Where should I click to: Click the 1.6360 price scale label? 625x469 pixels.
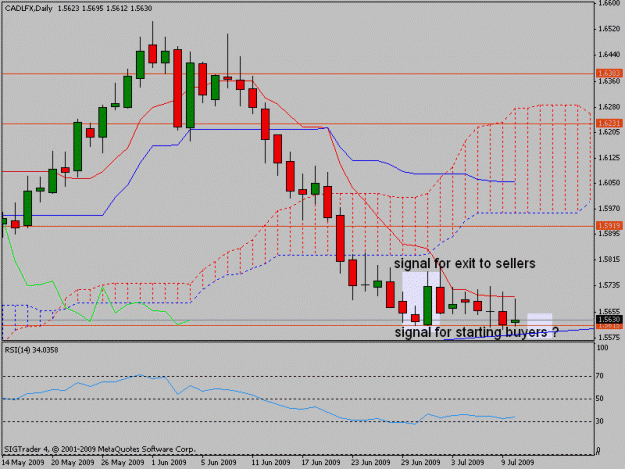click(x=609, y=81)
